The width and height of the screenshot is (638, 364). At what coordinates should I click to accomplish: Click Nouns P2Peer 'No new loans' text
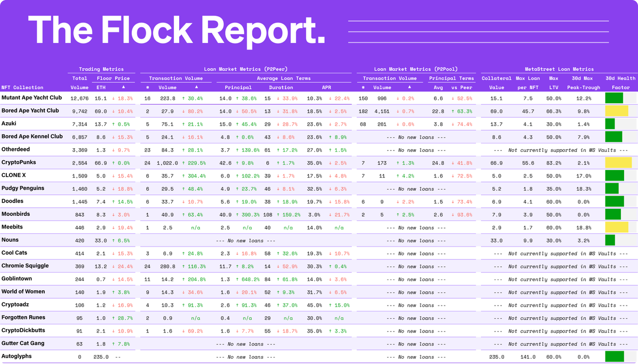246,241
